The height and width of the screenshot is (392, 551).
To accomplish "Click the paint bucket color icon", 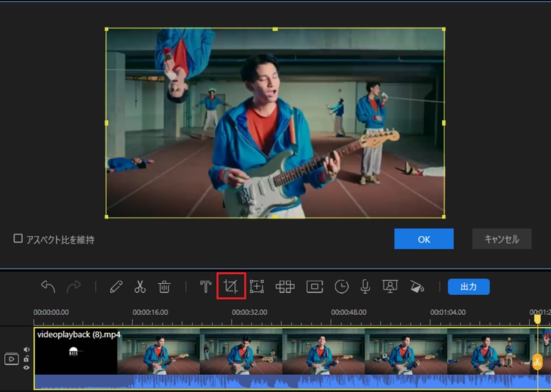I will coord(417,287).
